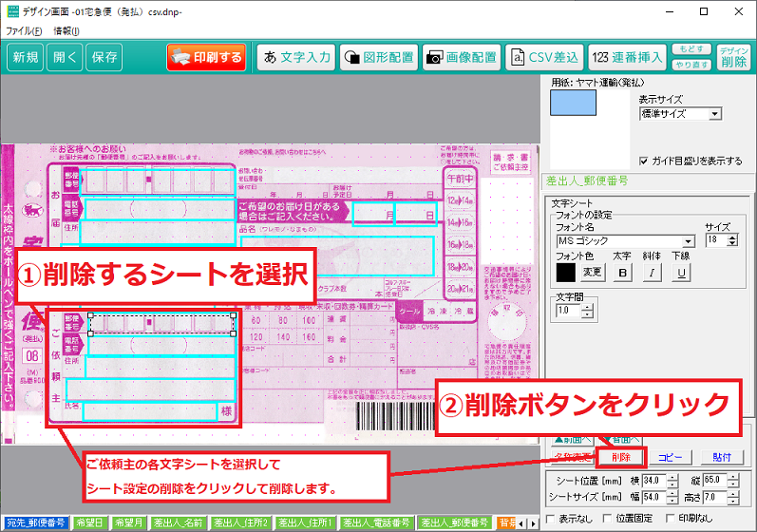
Task: Click the コピー copy button
Action: (x=671, y=457)
